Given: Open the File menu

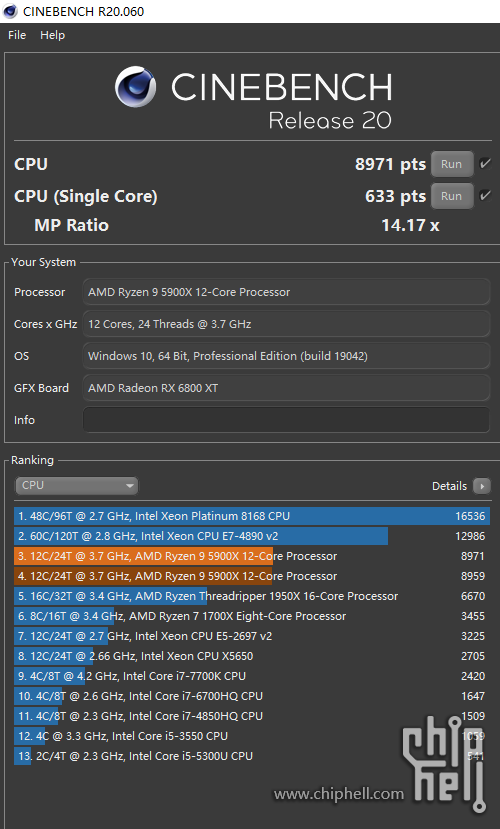Looking at the screenshot, I should [x=17, y=35].
